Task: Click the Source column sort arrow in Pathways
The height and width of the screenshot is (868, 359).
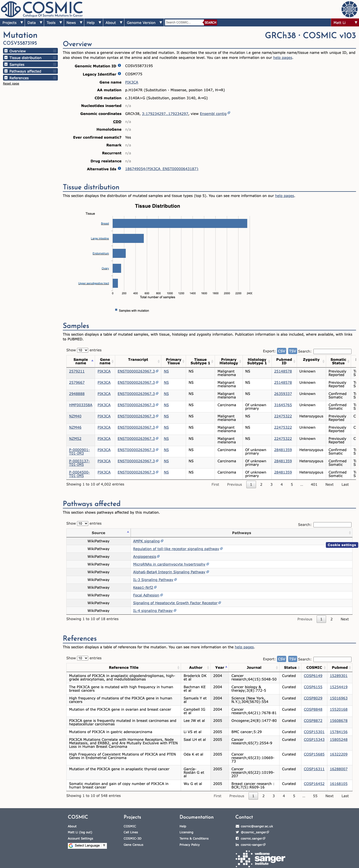Action: (x=128, y=532)
